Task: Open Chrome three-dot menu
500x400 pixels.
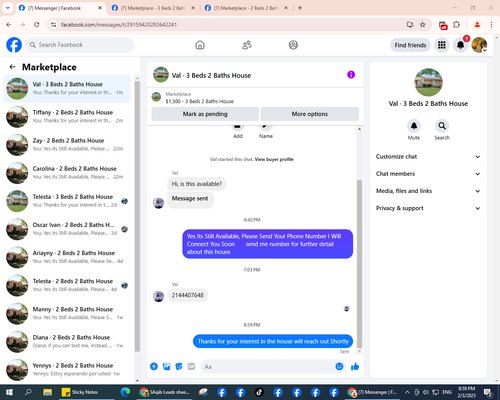Action: 491,25
